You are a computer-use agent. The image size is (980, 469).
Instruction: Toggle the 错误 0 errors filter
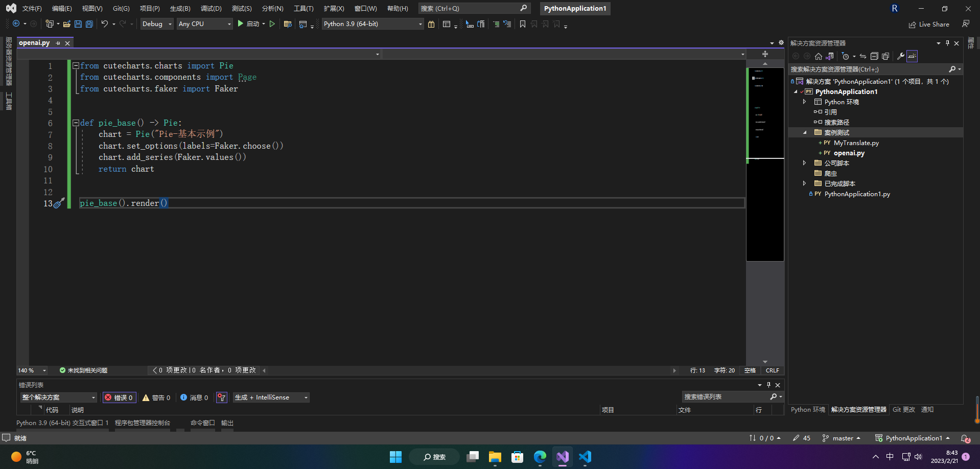[x=119, y=397]
